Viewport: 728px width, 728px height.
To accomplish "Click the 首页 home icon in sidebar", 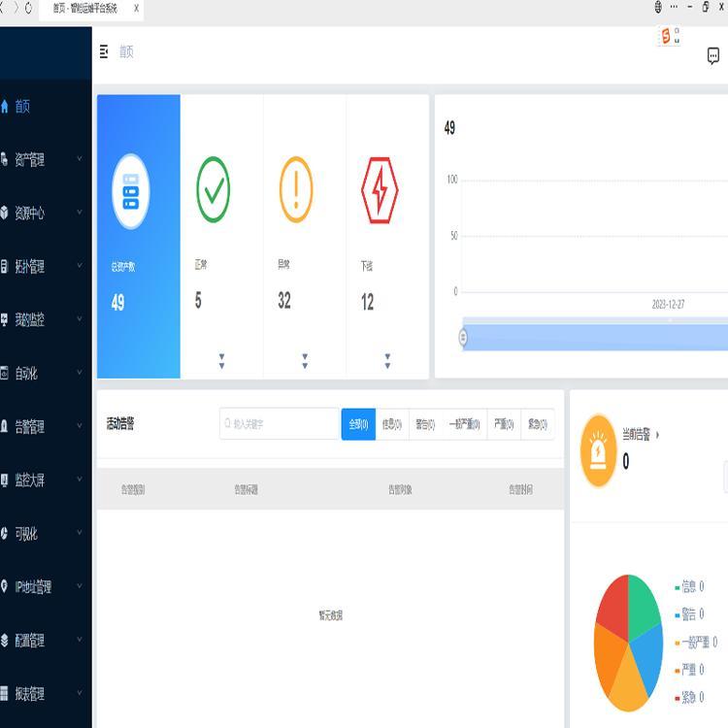I will 5,107.
